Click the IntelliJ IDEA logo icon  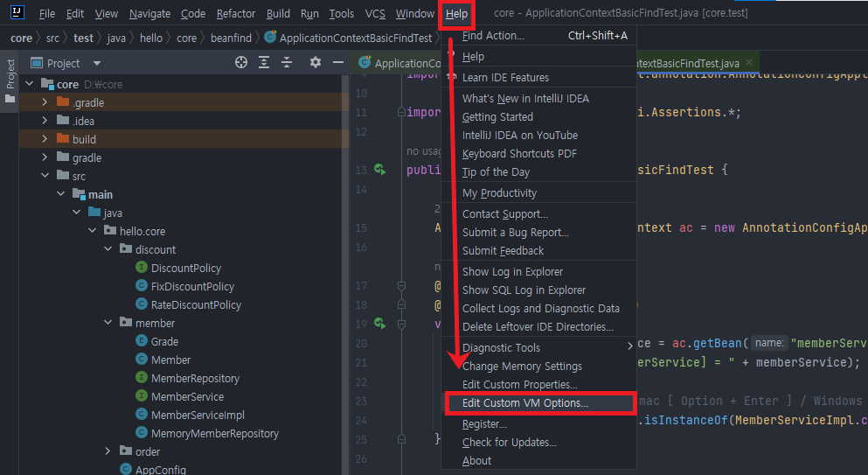click(x=17, y=12)
